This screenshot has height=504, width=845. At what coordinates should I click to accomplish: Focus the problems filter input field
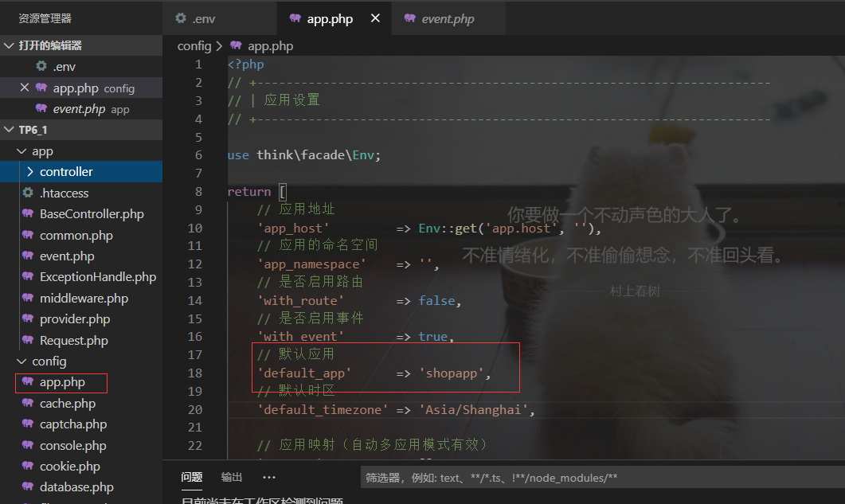603,478
